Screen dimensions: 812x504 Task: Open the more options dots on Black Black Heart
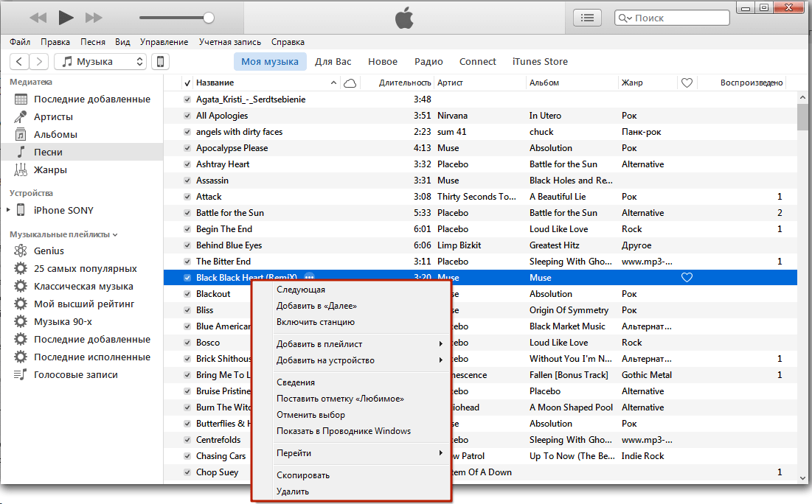coord(309,277)
